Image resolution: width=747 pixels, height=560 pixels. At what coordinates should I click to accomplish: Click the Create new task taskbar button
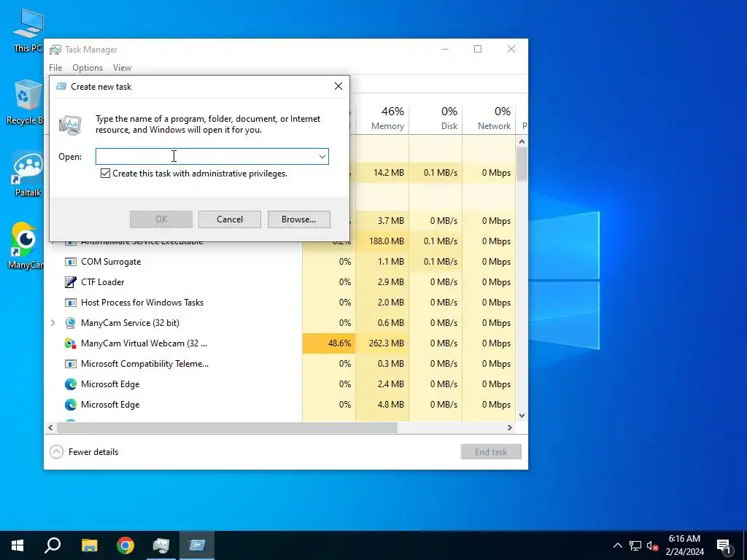tap(197, 545)
